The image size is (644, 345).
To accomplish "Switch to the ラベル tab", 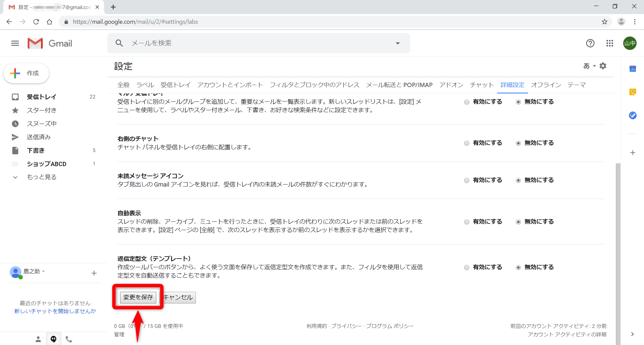I will [x=145, y=85].
